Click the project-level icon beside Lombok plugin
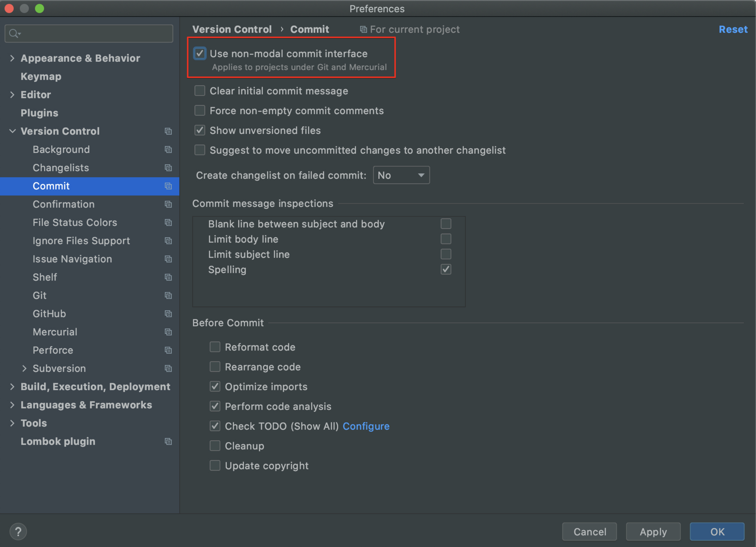The width and height of the screenshot is (756, 547). (168, 441)
